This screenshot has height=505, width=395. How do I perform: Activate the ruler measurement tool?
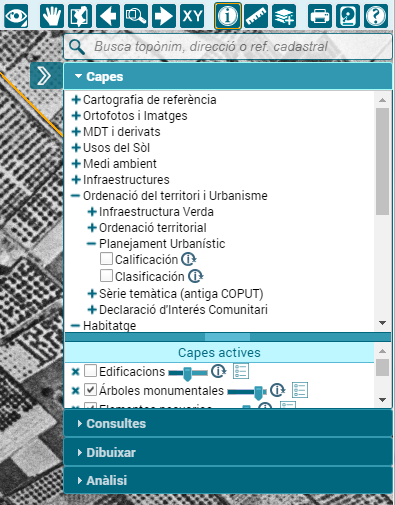(x=256, y=16)
